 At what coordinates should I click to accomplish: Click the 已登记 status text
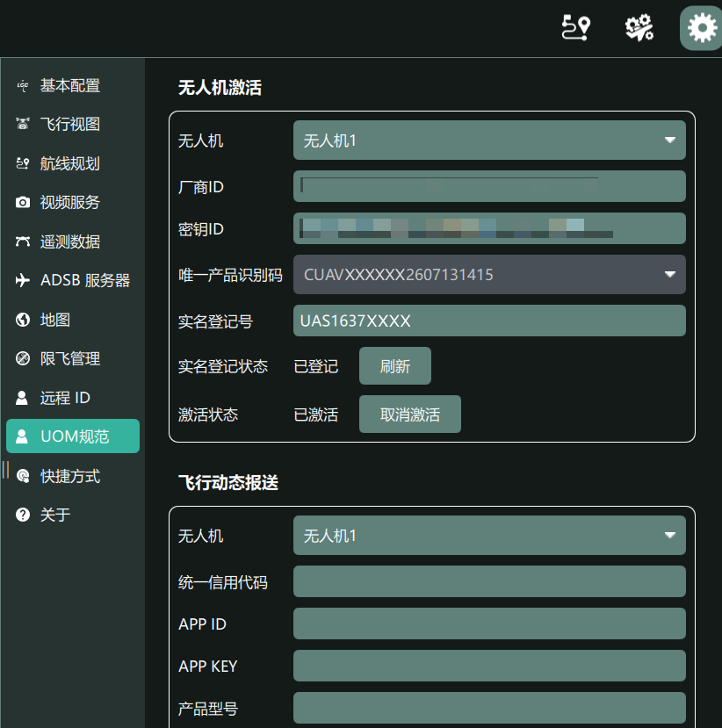coord(316,366)
